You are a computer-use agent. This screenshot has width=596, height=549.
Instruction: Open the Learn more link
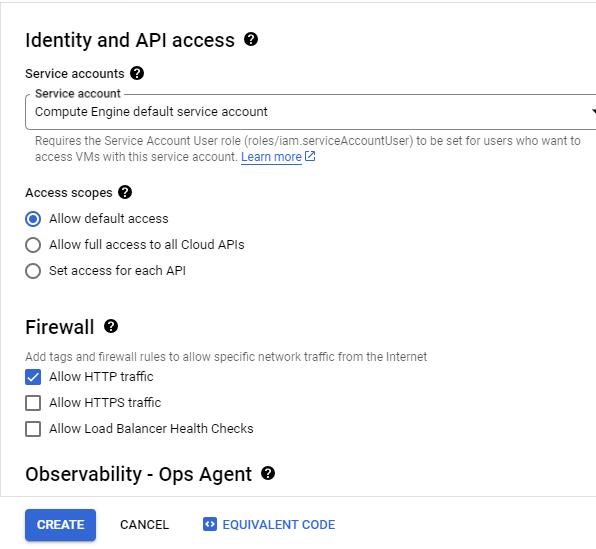pos(271,157)
